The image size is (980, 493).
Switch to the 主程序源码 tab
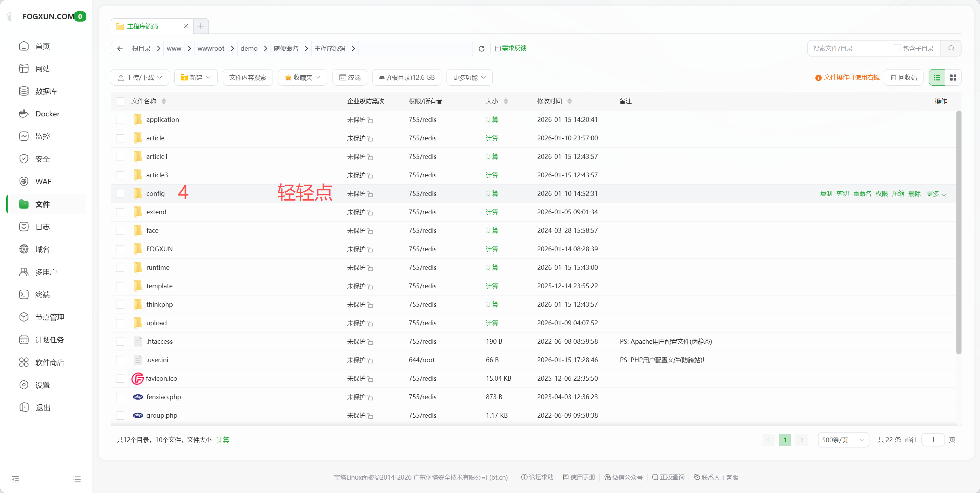pos(142,26)
